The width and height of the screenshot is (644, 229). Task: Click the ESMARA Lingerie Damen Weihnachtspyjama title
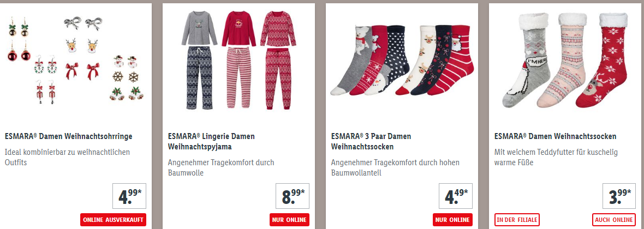[x=211, y=141]
